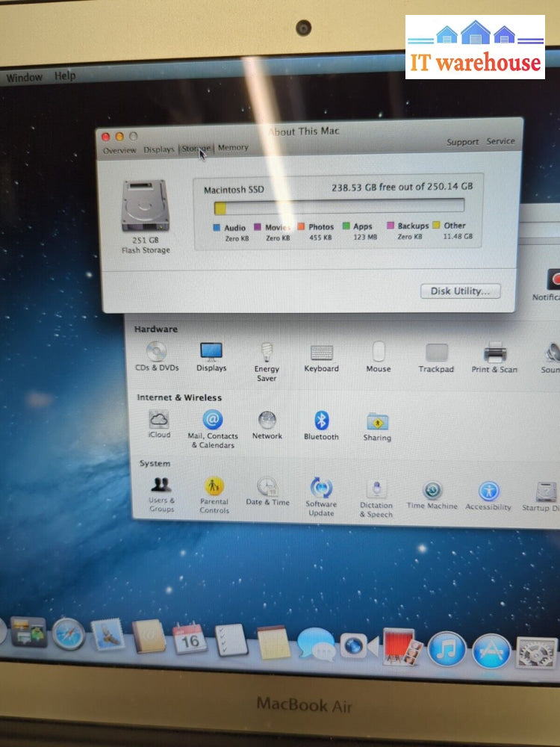This screenshot has height=747, width=560.
Task: Open the Help menu
Action: click(65, 76)
